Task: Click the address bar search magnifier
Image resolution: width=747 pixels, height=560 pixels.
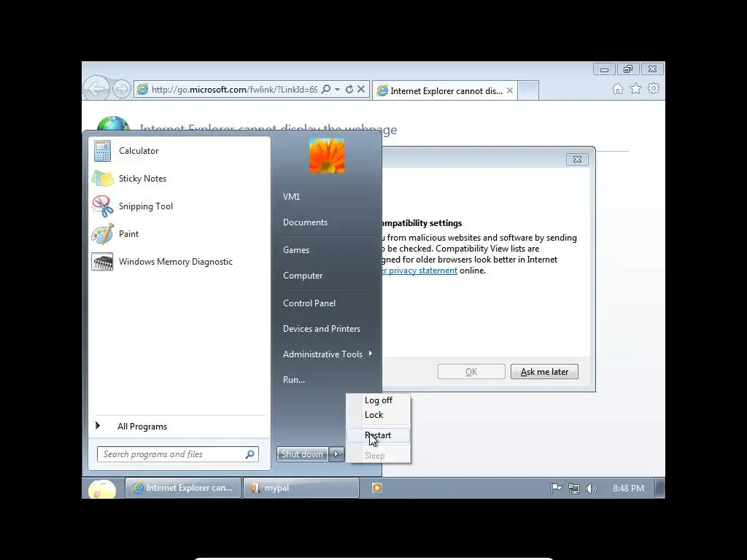Action: pyautogui.click(x=326, y=90)
